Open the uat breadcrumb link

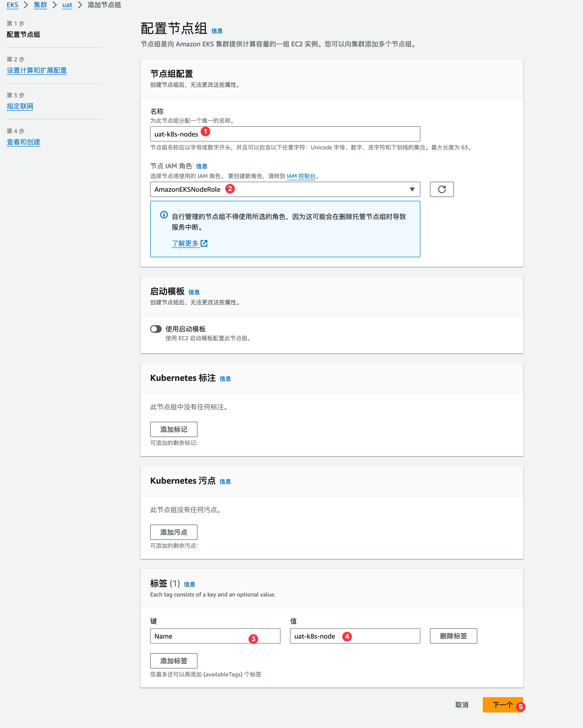point(67,5)
